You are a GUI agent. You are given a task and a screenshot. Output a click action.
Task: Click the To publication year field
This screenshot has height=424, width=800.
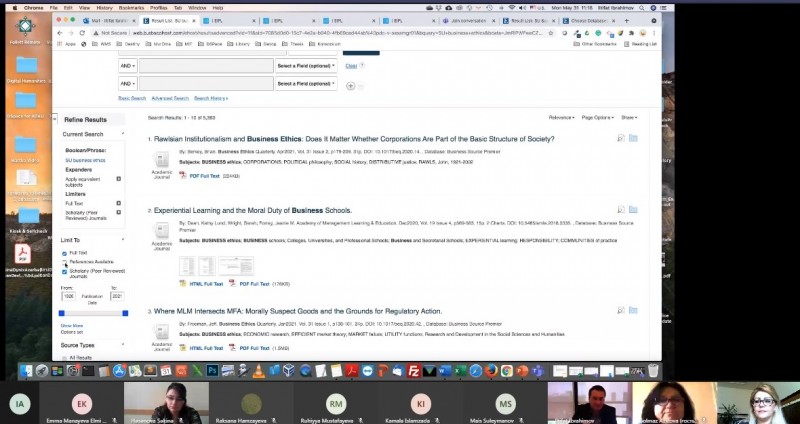(x=117, y=296)
